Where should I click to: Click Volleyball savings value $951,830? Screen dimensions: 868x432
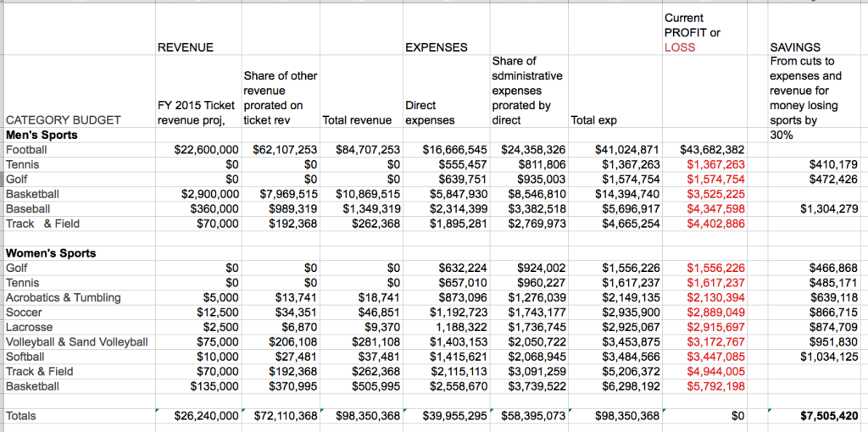834,342
